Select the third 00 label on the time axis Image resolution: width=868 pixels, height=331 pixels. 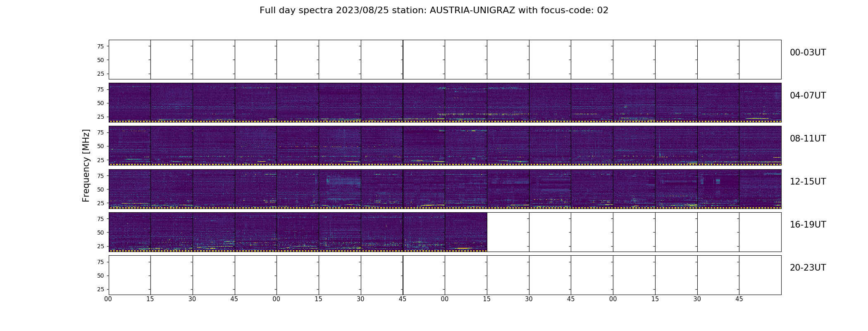445,299
